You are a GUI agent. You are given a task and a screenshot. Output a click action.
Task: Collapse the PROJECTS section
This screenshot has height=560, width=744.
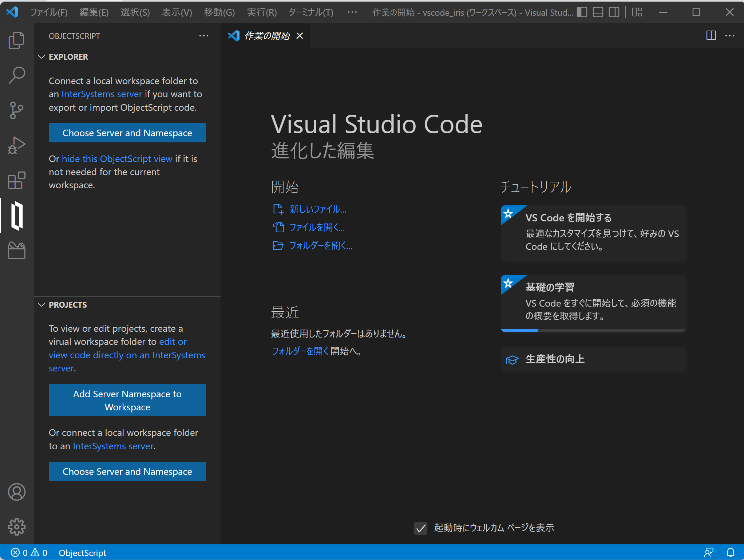pyautogui.click(x=41, y=305)
